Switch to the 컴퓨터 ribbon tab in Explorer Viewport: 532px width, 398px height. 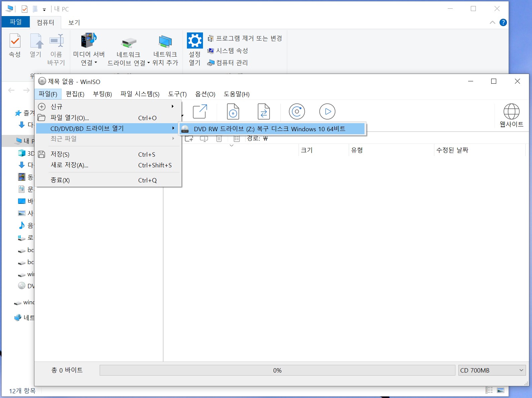[x=45, y=22]
